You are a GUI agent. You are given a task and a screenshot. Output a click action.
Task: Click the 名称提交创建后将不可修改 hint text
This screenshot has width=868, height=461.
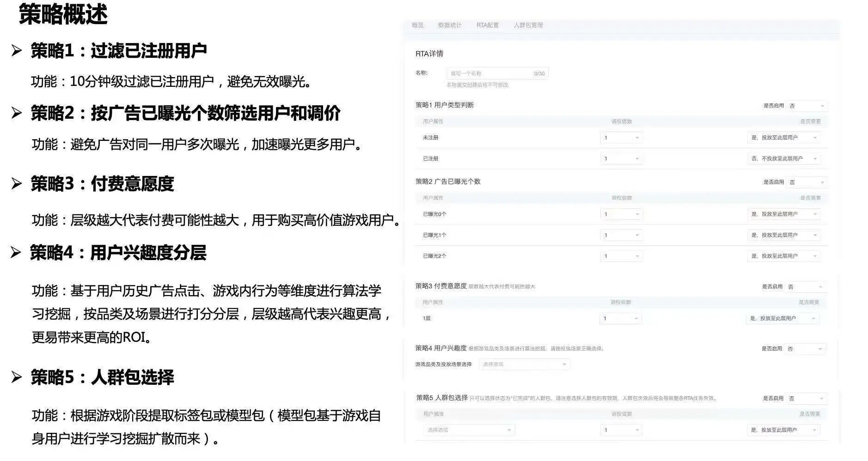tap(477, 85)
